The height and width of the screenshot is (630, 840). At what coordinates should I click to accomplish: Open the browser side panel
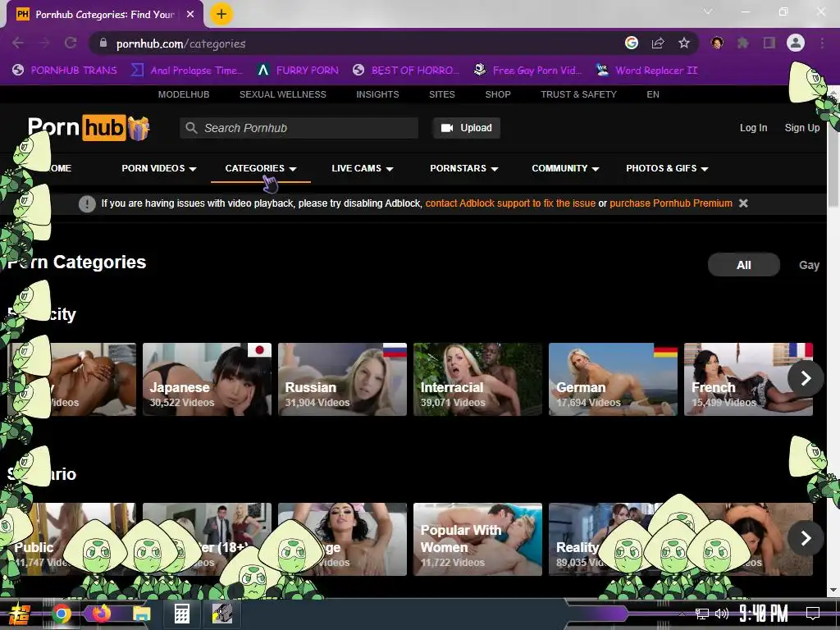(x=769, y=43)
